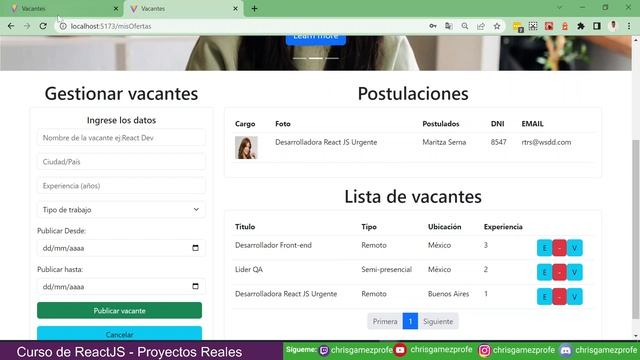
Task: Click the Experiencia (años) field
Action: pyautogui.click(x=121, y=186)
